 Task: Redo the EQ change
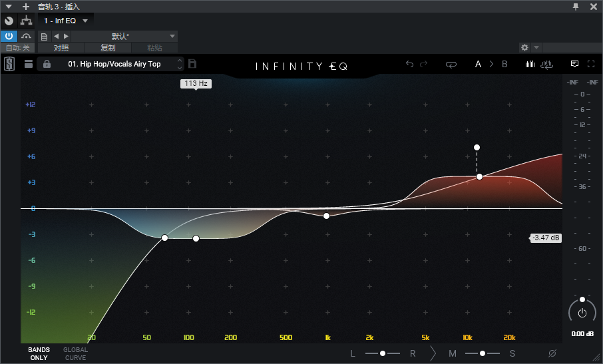tap(424, 64)
